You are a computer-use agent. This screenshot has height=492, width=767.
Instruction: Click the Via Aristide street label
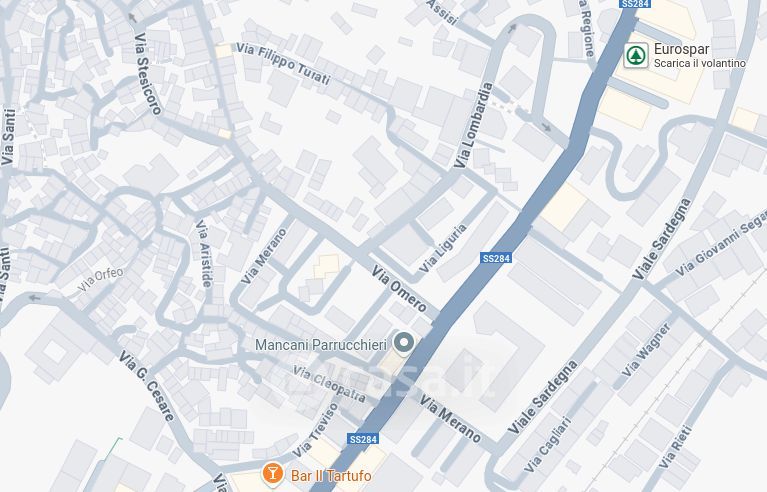tap(204, 254)
